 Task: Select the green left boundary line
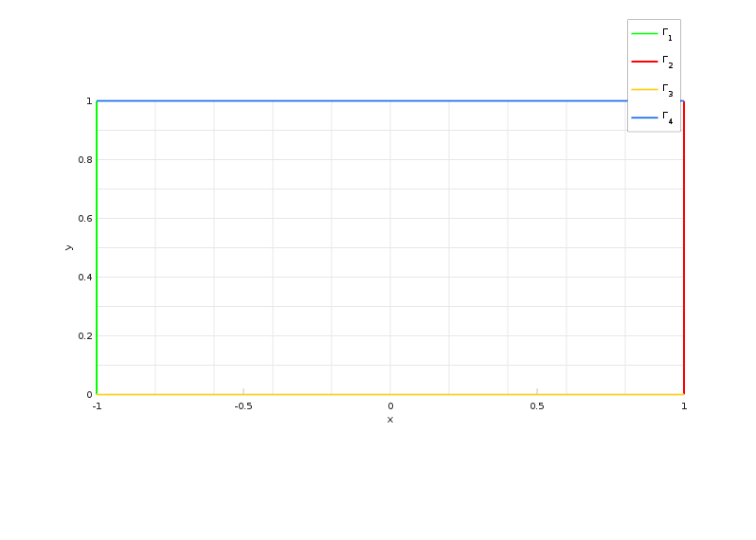pyautogui.click(x=97, y=248)
